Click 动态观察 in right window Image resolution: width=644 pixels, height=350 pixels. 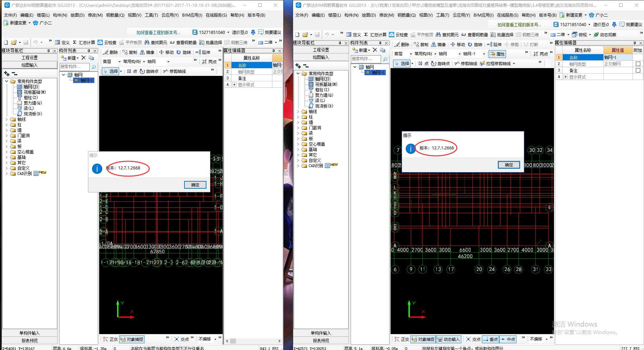pos(605,35)
